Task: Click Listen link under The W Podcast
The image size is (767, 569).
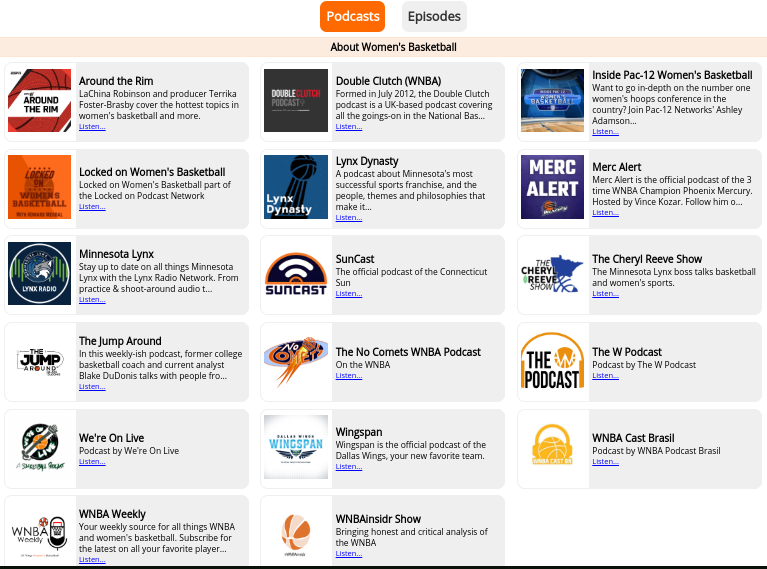Action: pos(605,376)
